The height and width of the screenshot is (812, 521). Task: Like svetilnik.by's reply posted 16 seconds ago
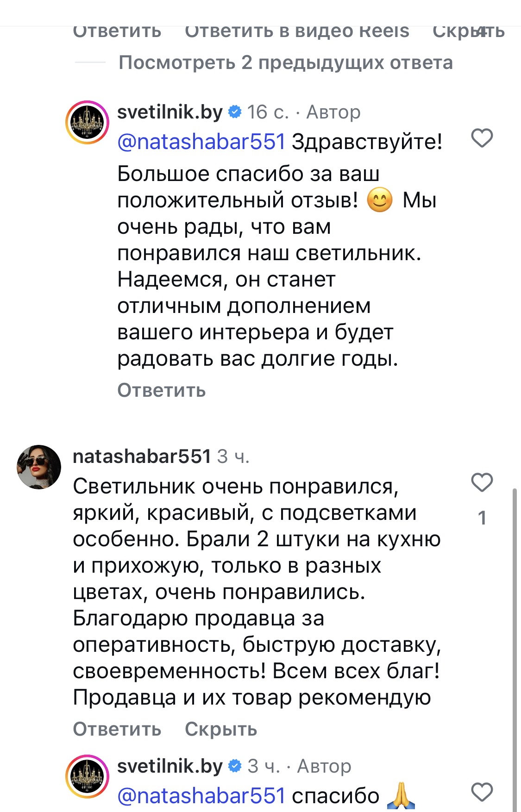pos(482,138)
